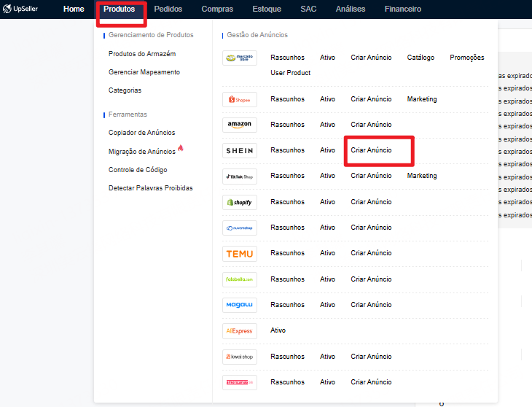Click the Shopee marketplace logo
The image size is (532, 407).
[x=239, y=99]
